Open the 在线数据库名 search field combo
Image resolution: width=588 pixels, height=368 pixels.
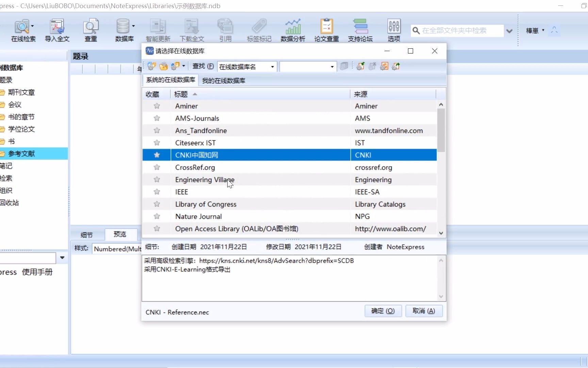(x=247, y=66)
